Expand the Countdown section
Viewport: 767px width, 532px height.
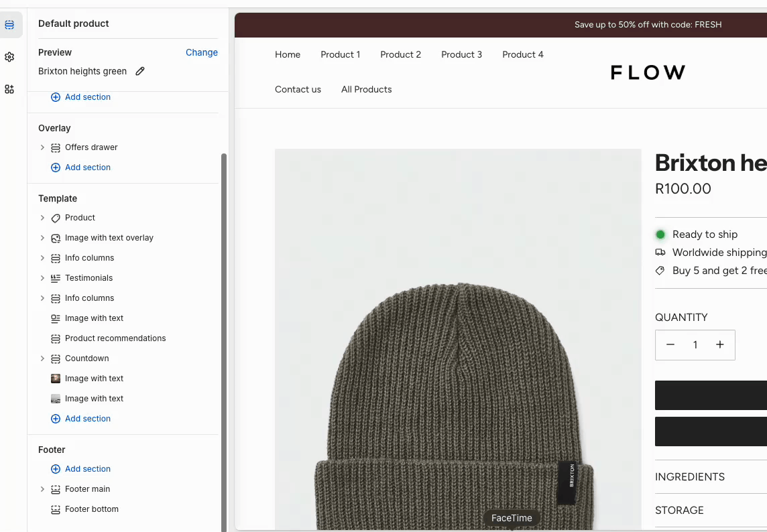click(x=42, y=358)
